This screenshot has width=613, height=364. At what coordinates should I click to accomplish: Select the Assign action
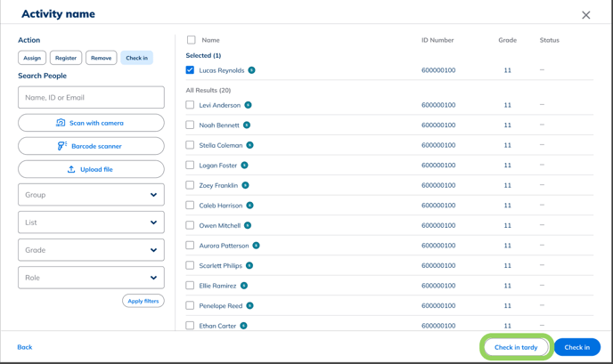click(32, 58)
